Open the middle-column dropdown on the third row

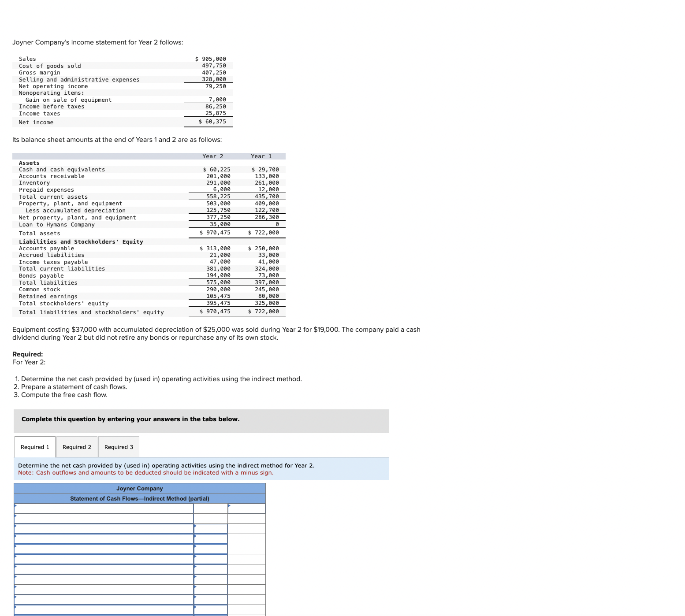[x=211, y=528]
